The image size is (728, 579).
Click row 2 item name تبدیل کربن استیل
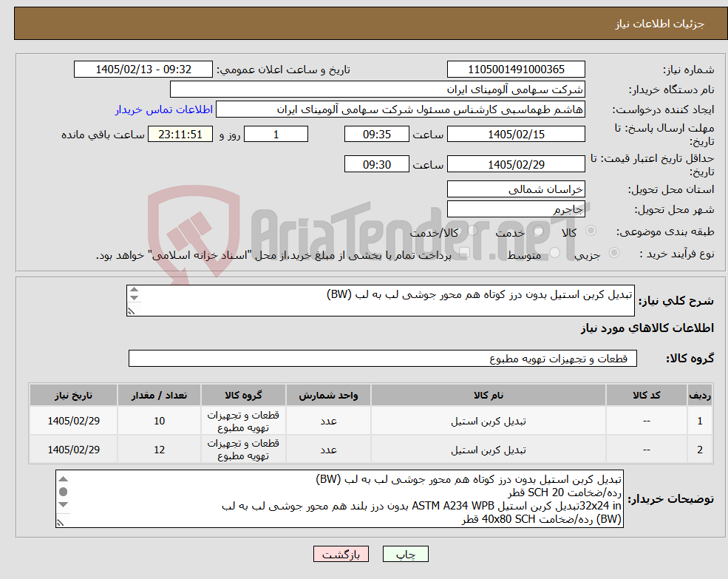click(488, 450)
